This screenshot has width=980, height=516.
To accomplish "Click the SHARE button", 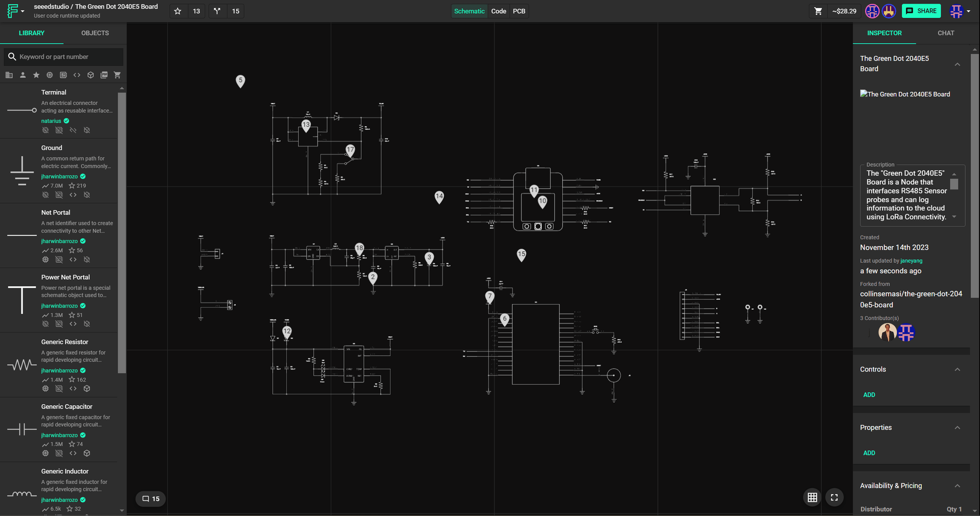I will pos(921,11).
